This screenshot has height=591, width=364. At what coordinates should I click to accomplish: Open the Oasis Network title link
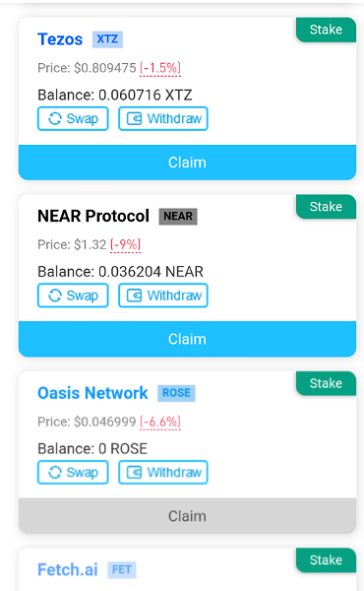(x=92, y=393)
